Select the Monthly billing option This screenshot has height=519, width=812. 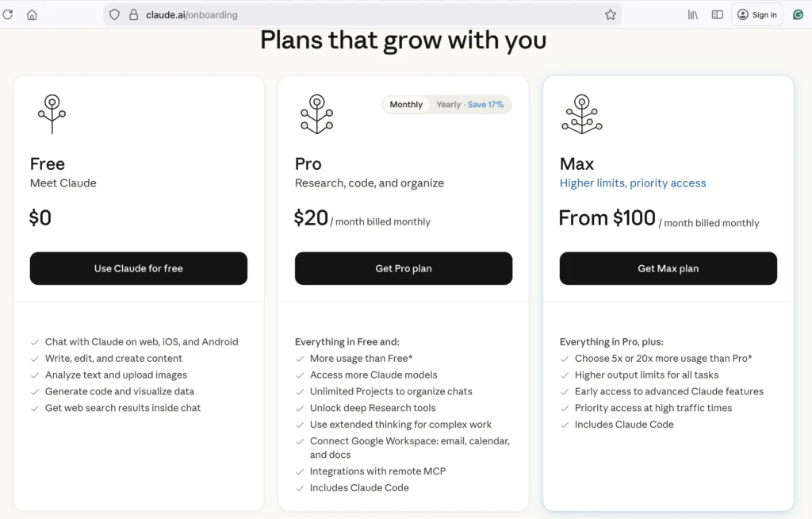pos(406,105)
